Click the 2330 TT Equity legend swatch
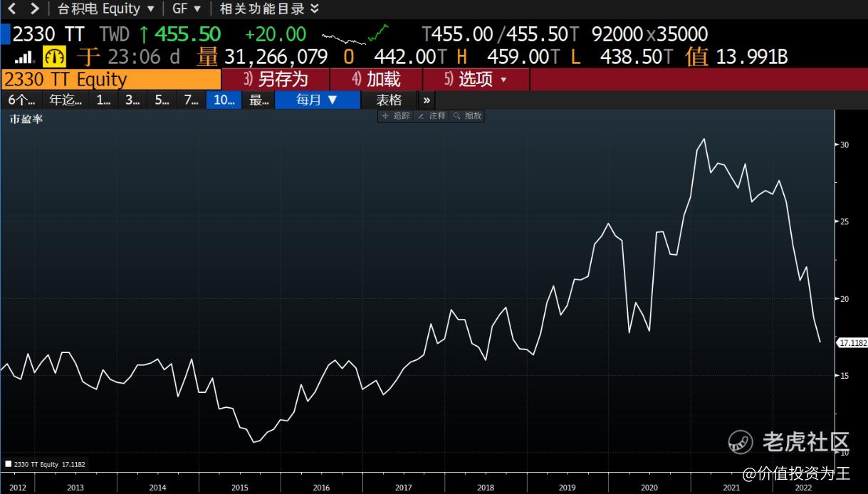The height and width of the screenshot is (494, 868). point(9,464)
